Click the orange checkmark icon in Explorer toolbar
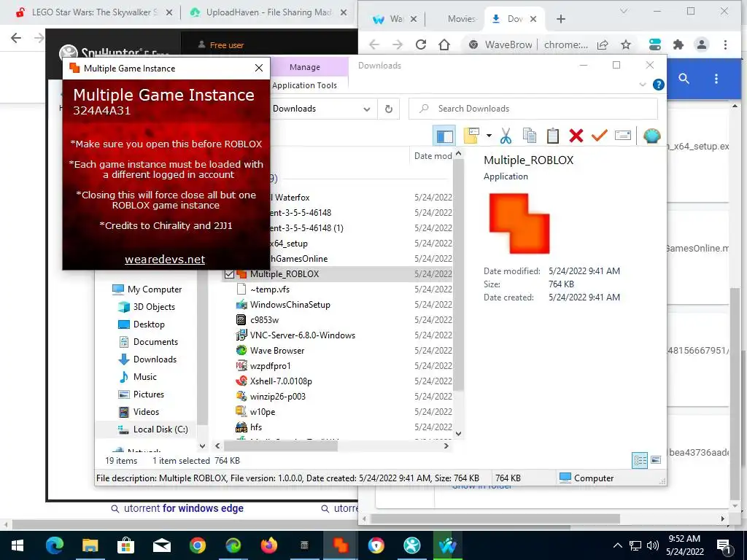 600,136
